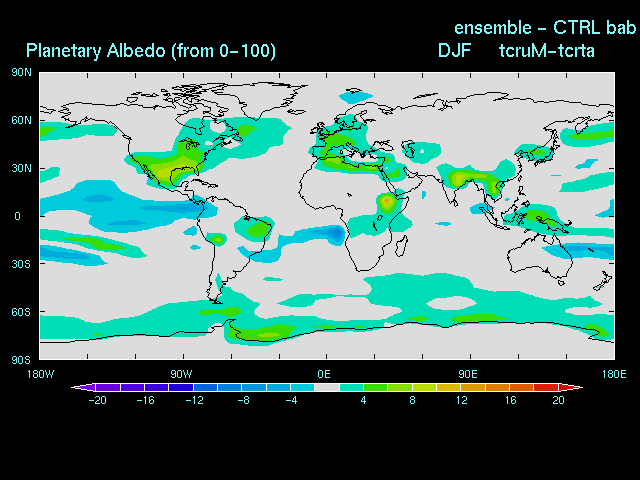Select the gray zero-center colorbar swatch
This screenshot has width=640, height=480.
(327, 387)
